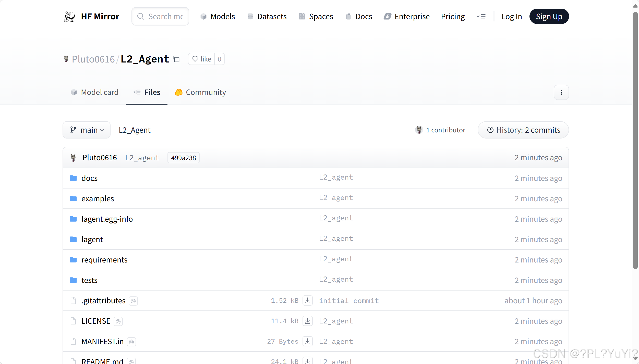Screen dimensions: 639x364
Task: Download the .gitattributes file
Action: pos(307,300)
